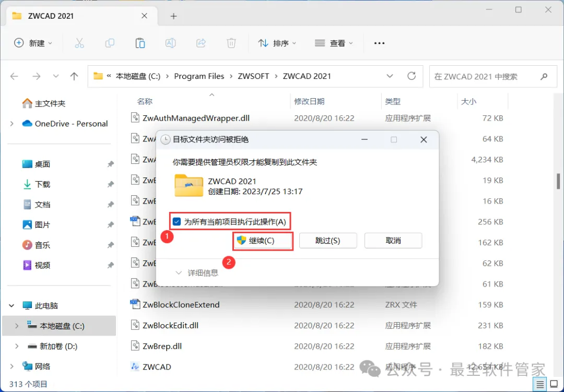This screenshot has width=564, height=392.
Task: Collapse 此电脑 tree node
Action: point(11,306)
